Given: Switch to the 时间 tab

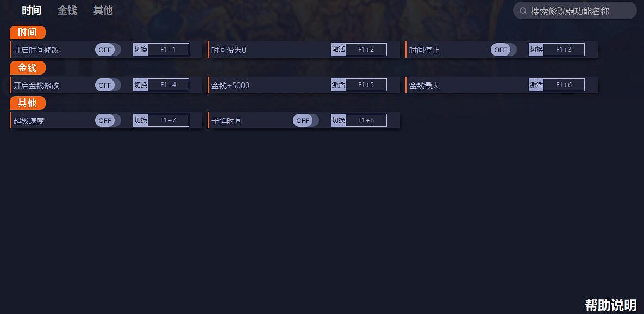Looking at the screenshot, I should (x=32, y=10).
